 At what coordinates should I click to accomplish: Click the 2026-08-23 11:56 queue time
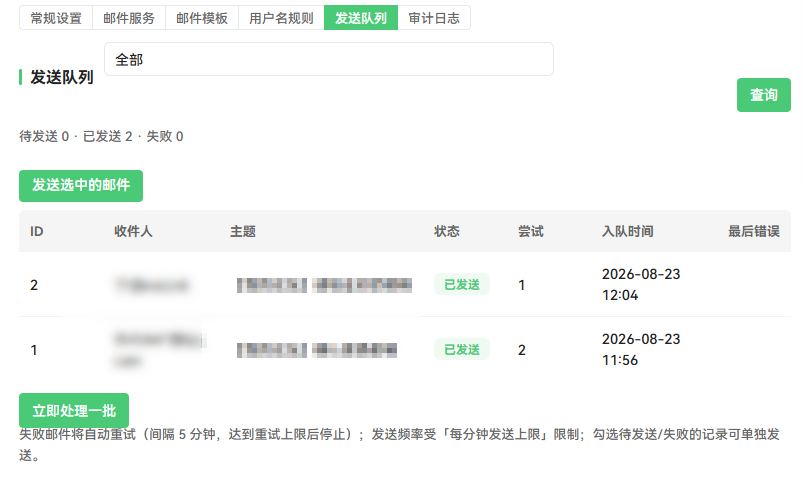(641, 350)
